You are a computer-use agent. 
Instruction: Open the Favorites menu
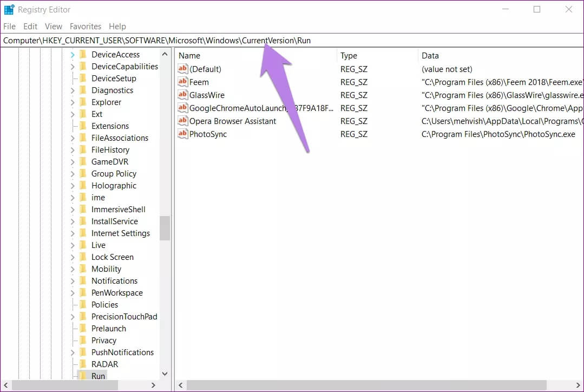point(86,27)
